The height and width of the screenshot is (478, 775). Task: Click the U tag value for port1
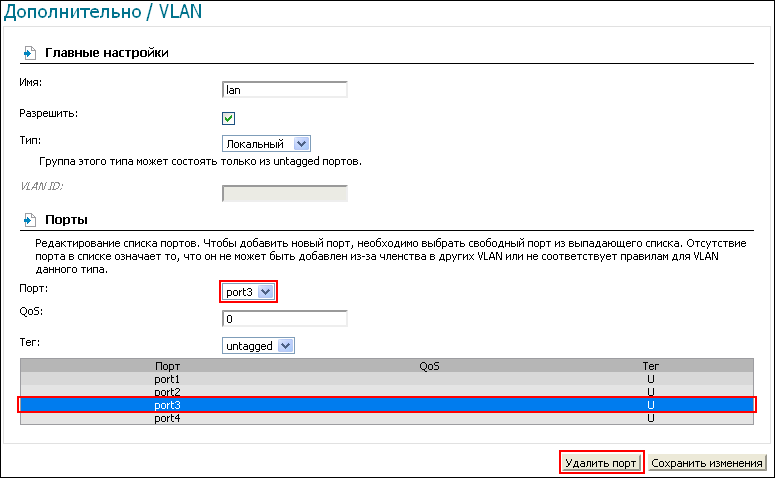[x=650, y=379]
